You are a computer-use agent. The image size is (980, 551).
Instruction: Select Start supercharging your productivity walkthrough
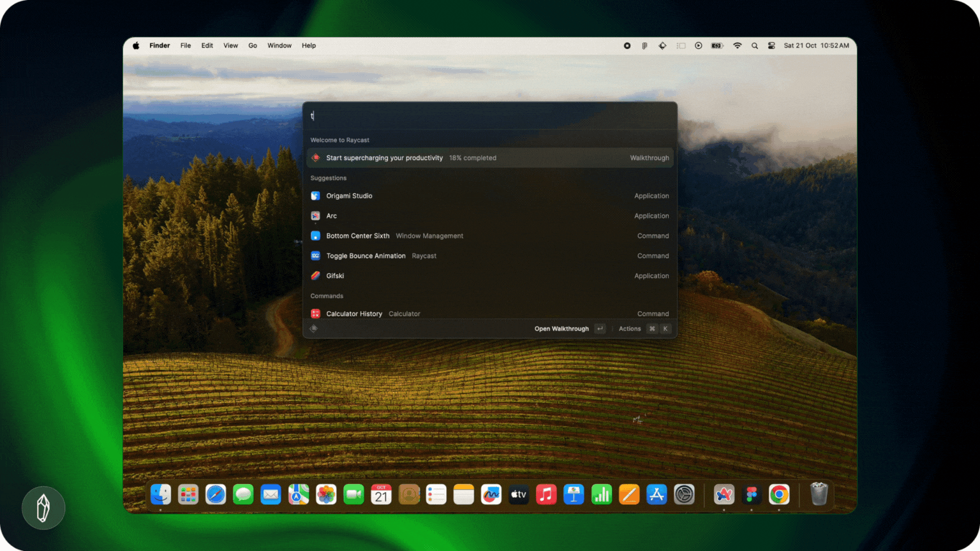(x=490, y=158)
